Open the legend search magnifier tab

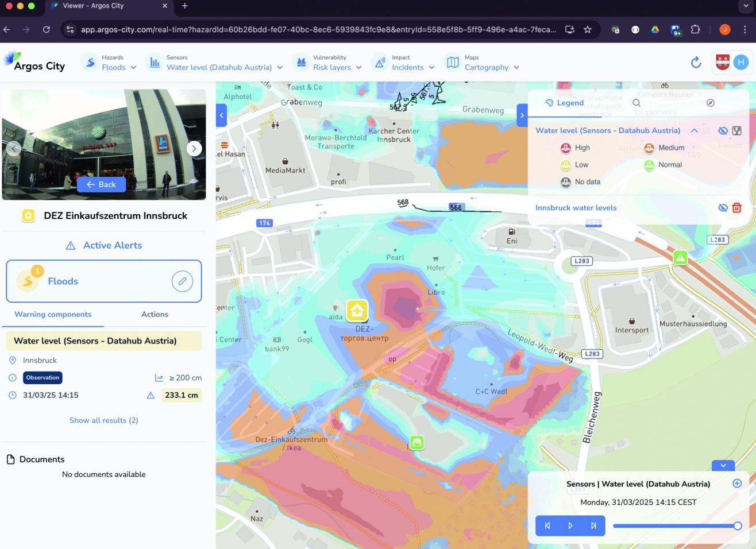[x=637, y=103]
